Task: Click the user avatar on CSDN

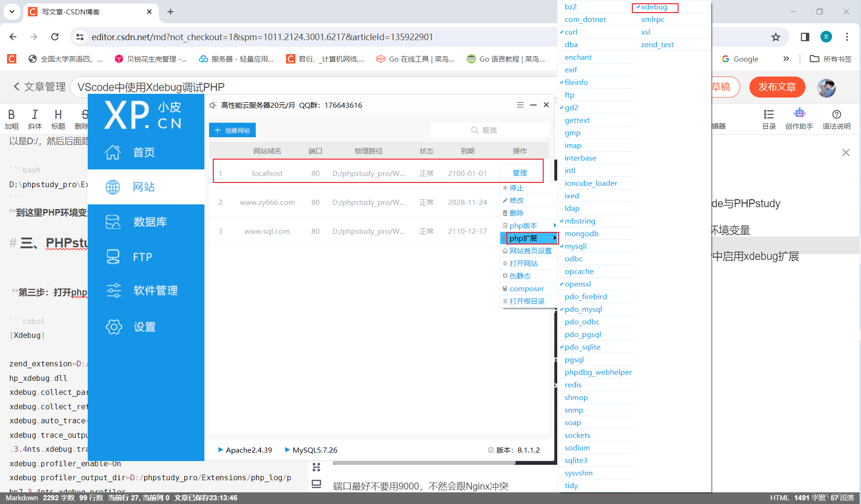Action: pyautogui.click(x=826, y=87)
